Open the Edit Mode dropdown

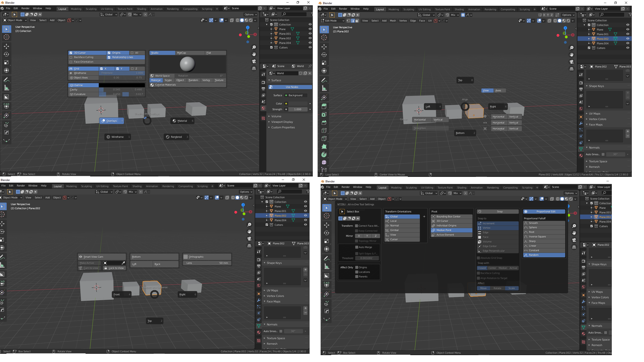[x=333, y=21]
